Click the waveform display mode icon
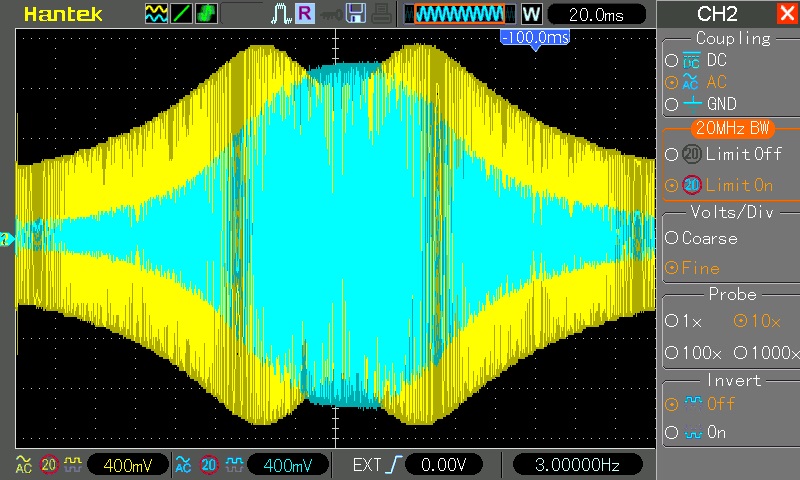 [x=156, y=14]
